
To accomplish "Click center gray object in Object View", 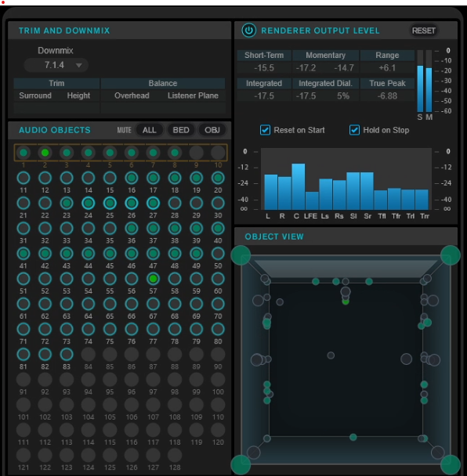I will coord(331,355).
